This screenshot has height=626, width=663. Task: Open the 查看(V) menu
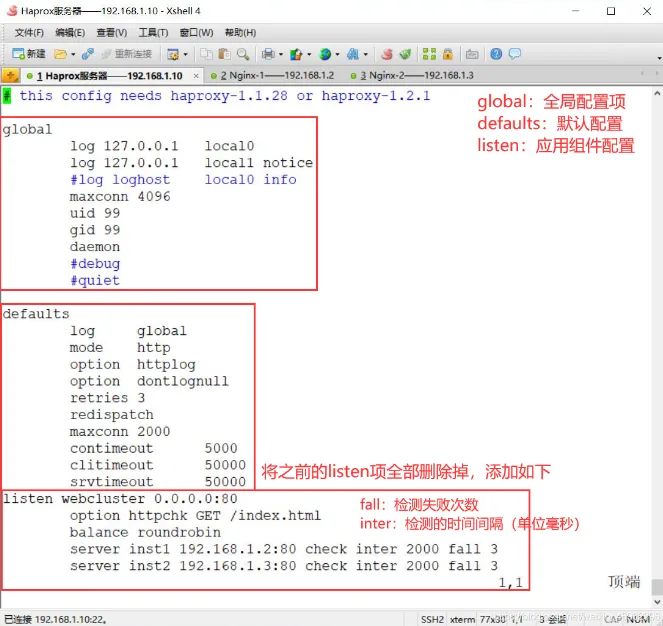click(x=112, y=33)
